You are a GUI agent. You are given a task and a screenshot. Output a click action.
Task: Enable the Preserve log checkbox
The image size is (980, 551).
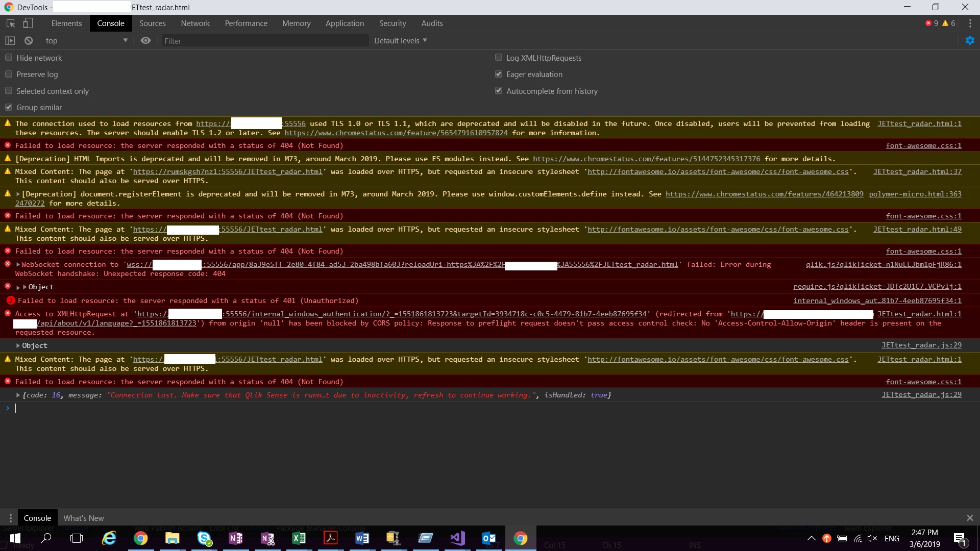pos(9,74)
